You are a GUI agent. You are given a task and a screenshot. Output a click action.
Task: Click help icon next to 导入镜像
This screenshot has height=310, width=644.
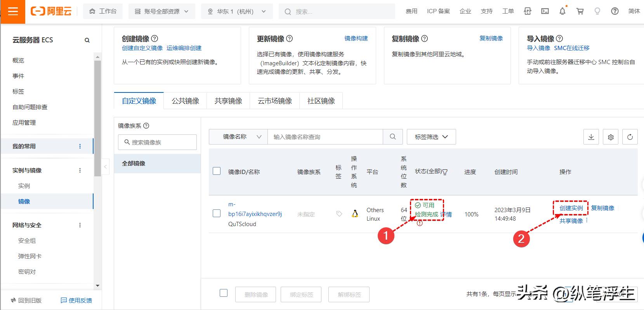[x=559, y=38]
